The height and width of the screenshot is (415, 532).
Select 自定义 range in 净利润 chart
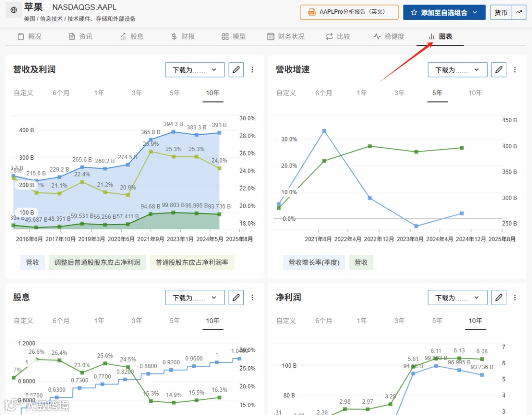[x=286, y=320]
